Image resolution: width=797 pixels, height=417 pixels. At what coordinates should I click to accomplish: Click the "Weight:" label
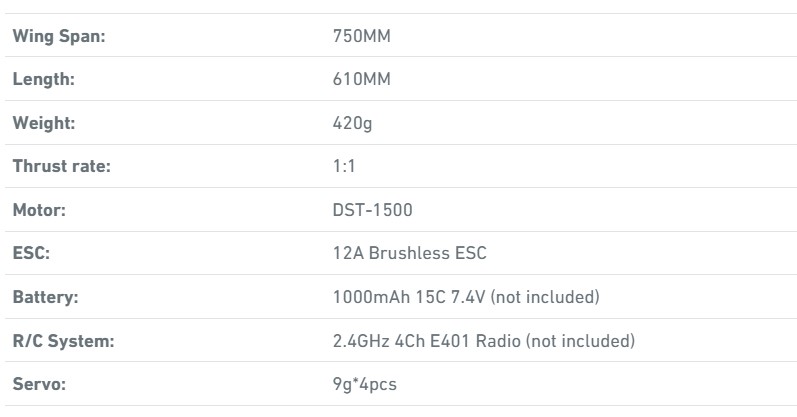point(44,123)
